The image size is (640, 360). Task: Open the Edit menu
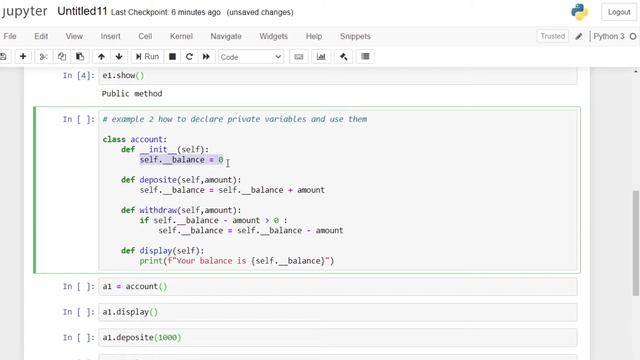point(41,36)
